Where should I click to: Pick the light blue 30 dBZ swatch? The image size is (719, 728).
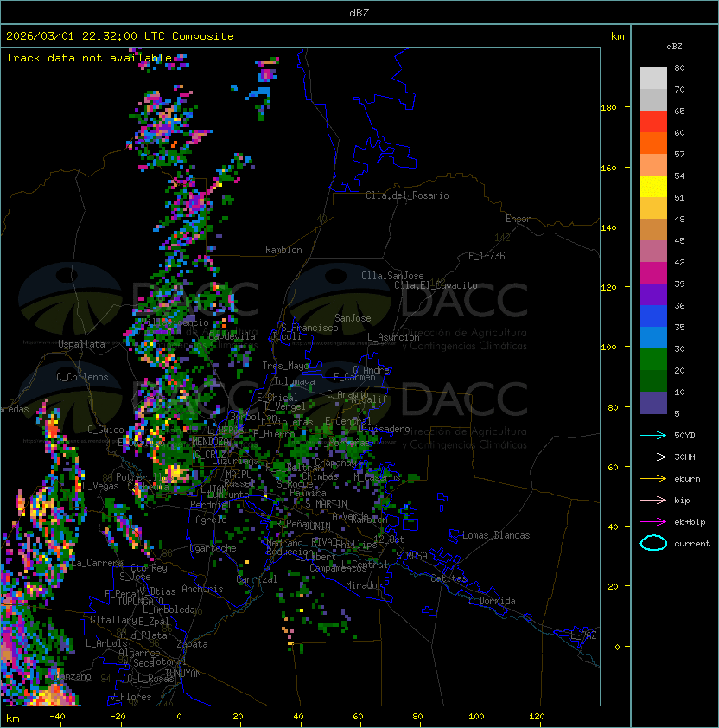pyautogui.click(x=653, y=338)
